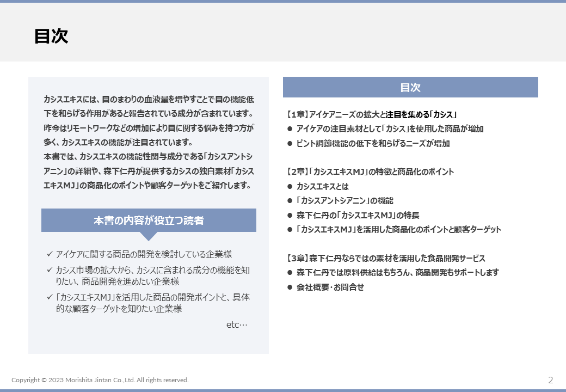The width and height of the screenshot is (566, 392).
Task: Click the カシスエキスとは bullet
Action: [x=318, y=186]
